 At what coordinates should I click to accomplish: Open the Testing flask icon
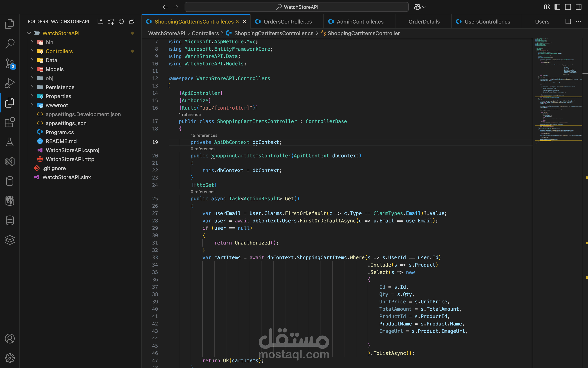click(10, 142)
